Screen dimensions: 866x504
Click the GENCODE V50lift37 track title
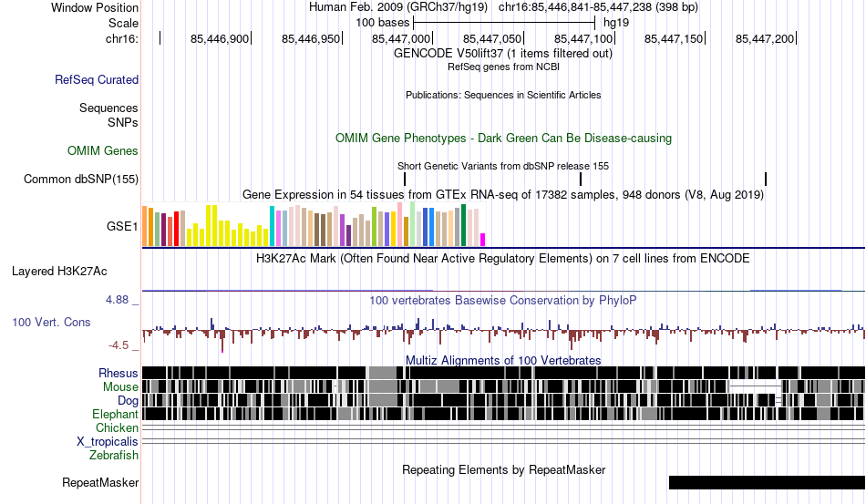click(x=502, y=54)
